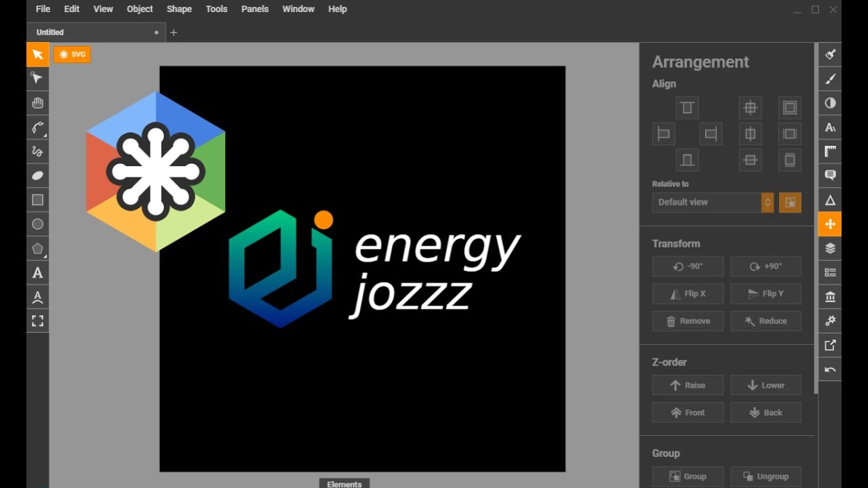The width and height of the screenshot is (868, 488).
Task: Open the Stroke brush panel
Action: tap(830, 79)
